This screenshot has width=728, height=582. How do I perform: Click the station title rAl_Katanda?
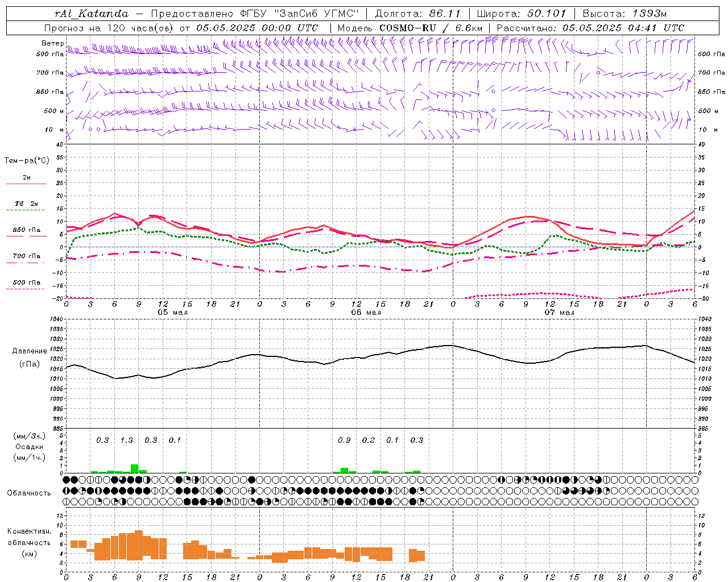pyautogui.click(x=92, y=14)
